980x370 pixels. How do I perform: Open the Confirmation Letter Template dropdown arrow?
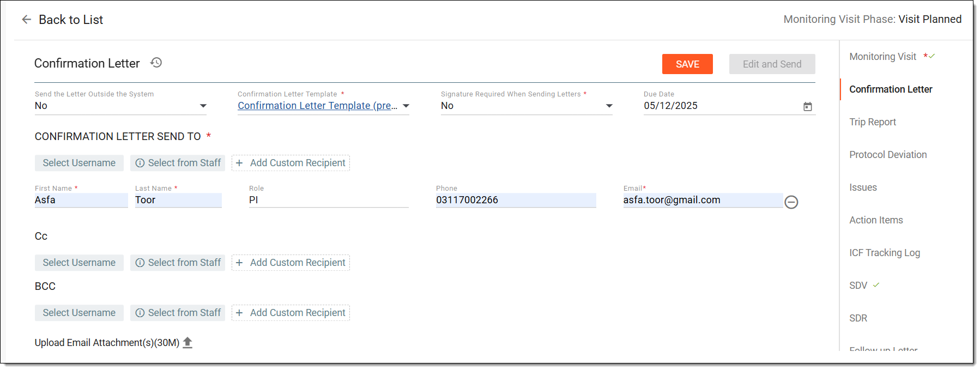point(406,106)
